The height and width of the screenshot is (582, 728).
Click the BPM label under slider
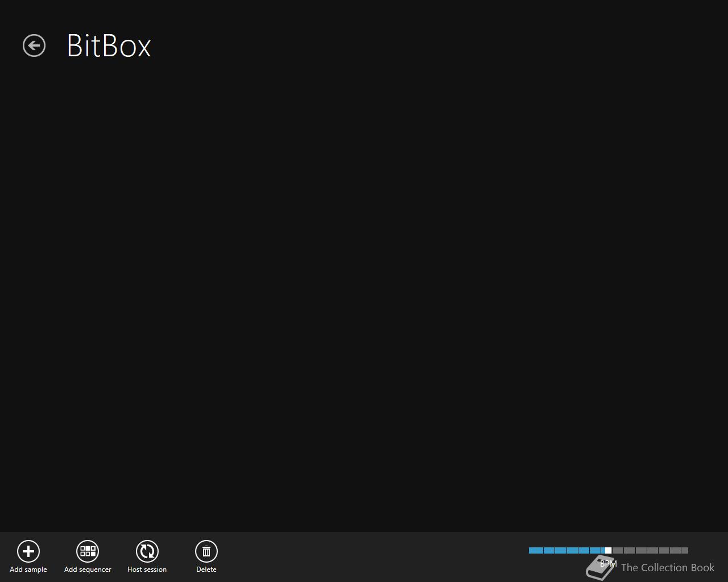point(609,564)
